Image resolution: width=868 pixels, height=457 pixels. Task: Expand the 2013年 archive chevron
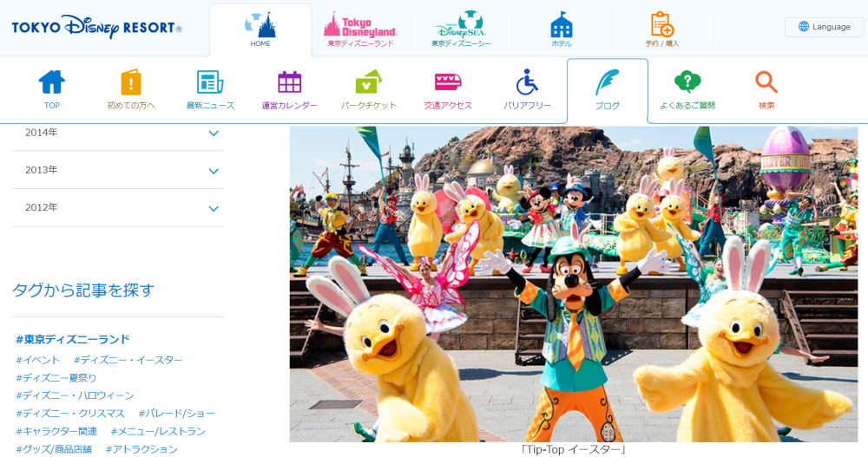click(214, 171)
